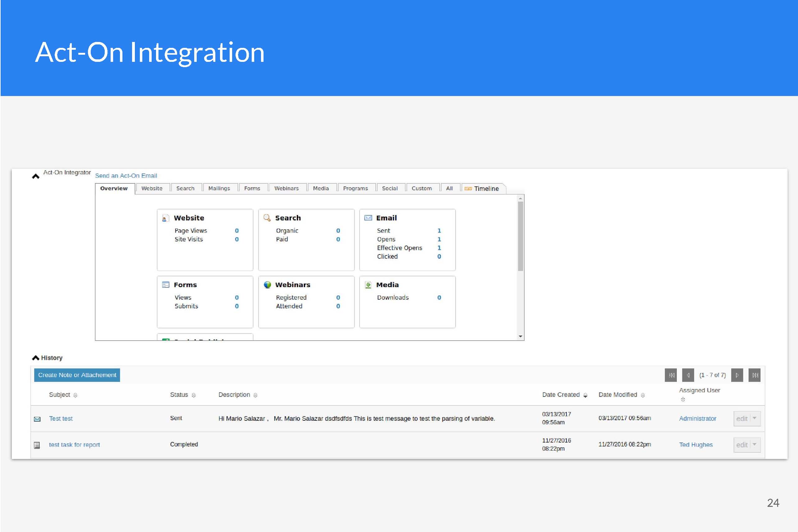798x532 pixels.
Task: Collapse the Act-On Integrator section chevron
Action: click(36, 176)
